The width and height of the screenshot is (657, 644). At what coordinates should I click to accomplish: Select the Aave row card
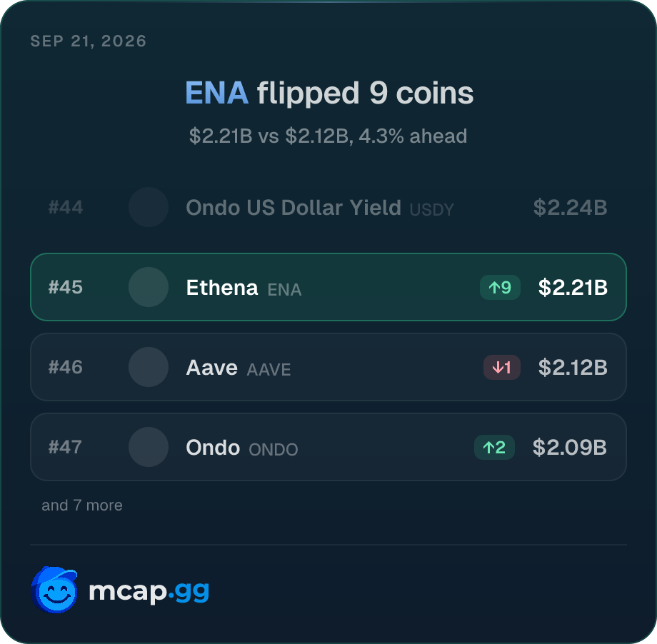coord(328,367)
